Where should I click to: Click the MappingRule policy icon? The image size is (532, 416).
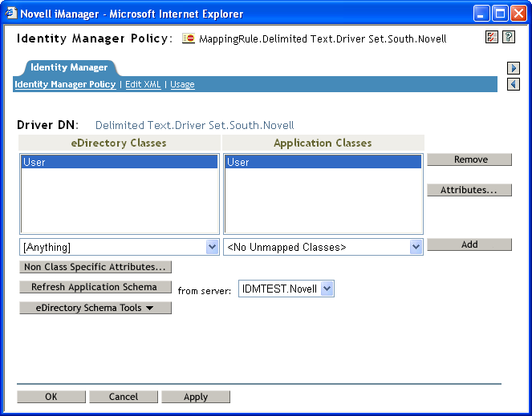189,38
